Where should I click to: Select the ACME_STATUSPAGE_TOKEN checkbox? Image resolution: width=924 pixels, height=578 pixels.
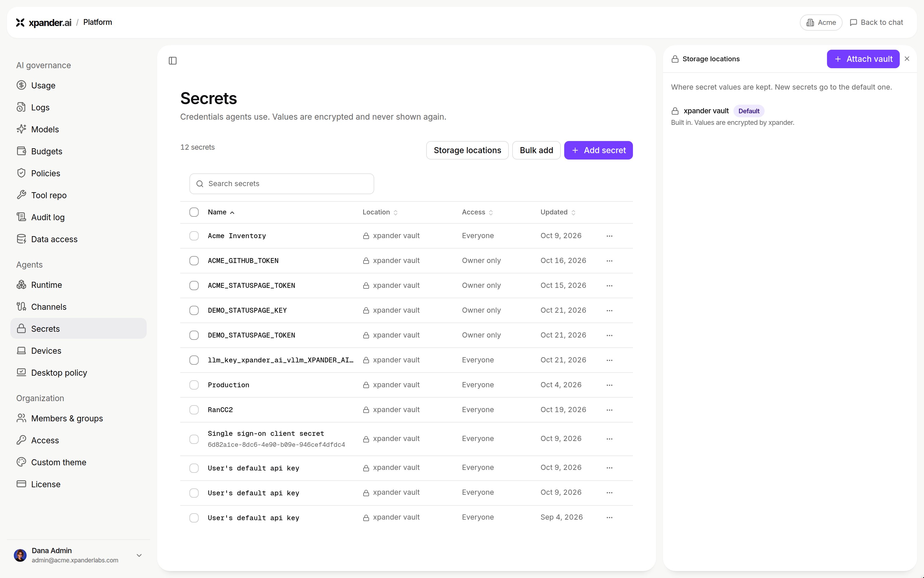pos(194,286)
